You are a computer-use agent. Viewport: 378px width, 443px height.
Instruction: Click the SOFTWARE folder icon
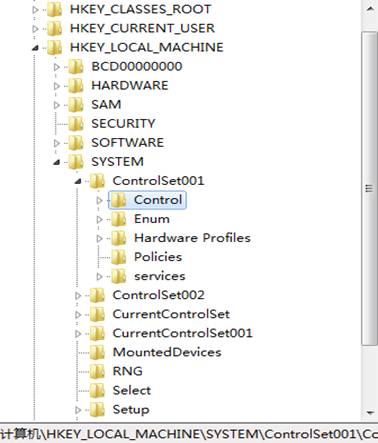[x=76, y=143]
